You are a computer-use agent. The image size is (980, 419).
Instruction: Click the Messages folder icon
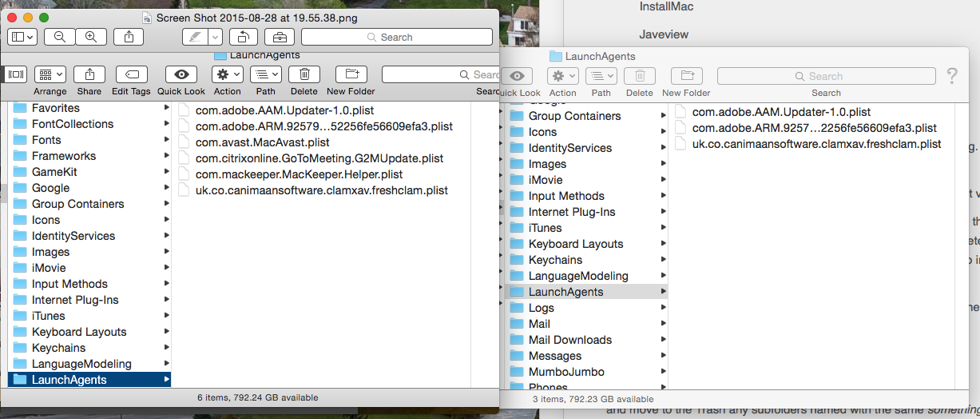[x=517, y=356]
